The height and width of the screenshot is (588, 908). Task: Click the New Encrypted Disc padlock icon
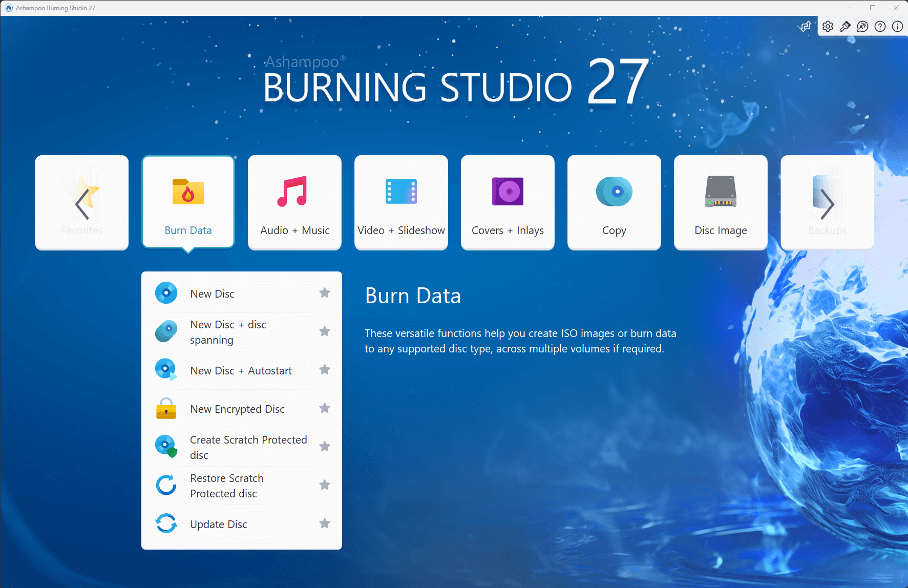165,408
